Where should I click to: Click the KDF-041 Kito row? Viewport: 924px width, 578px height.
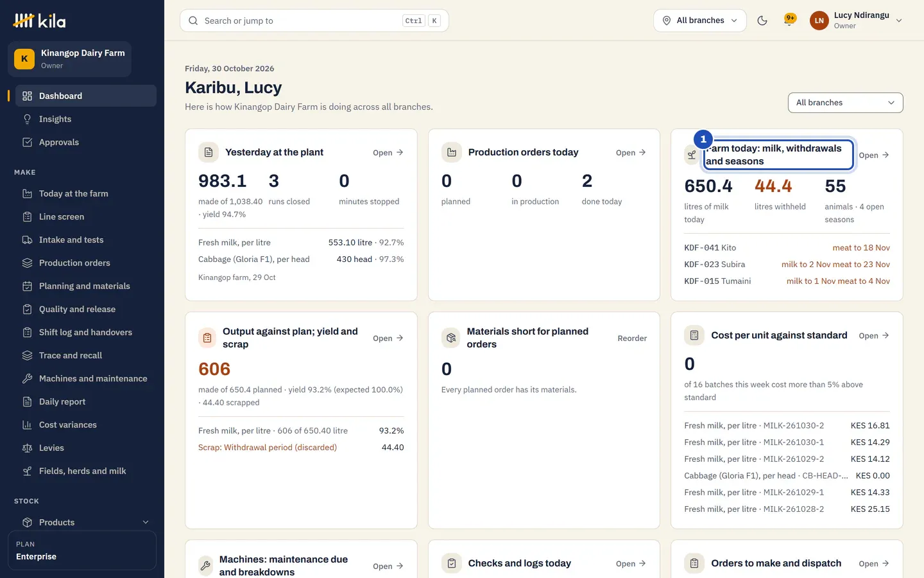click(x=787, y=248)
